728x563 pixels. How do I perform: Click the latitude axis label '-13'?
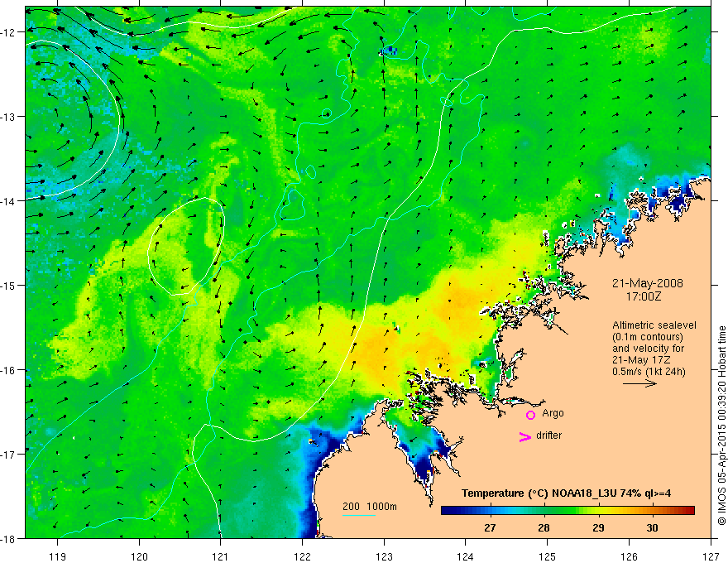8,117
